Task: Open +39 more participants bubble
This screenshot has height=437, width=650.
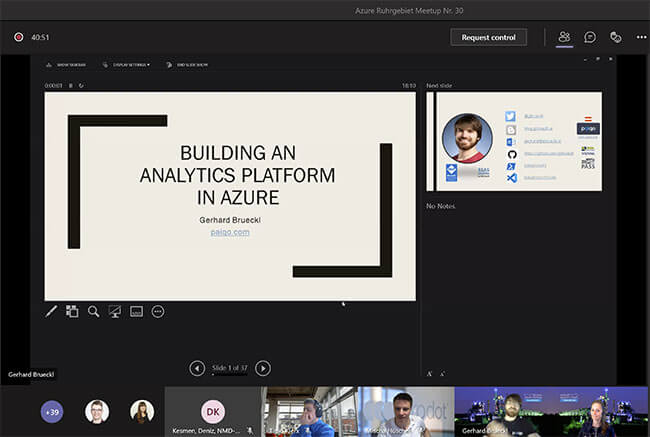Action: [52, 412]
